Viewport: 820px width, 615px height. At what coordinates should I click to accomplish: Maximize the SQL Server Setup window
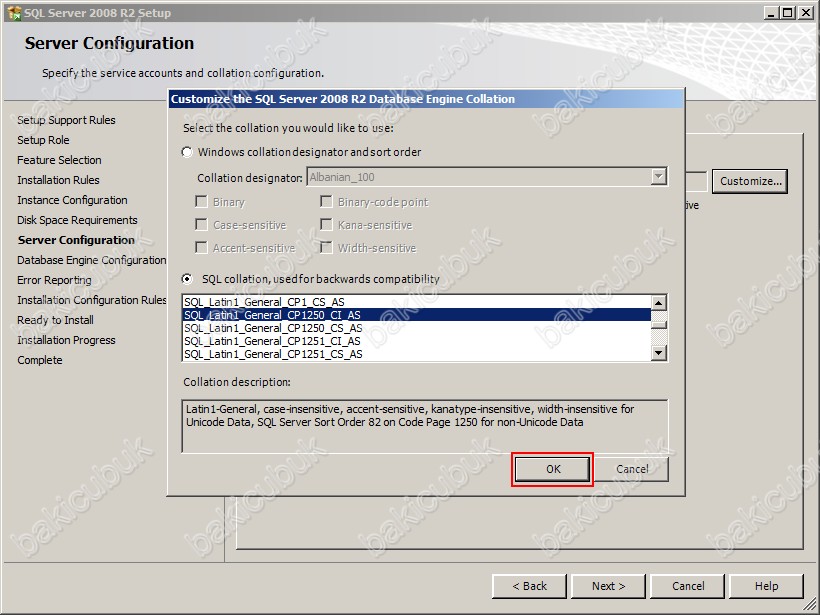(788, 13)
